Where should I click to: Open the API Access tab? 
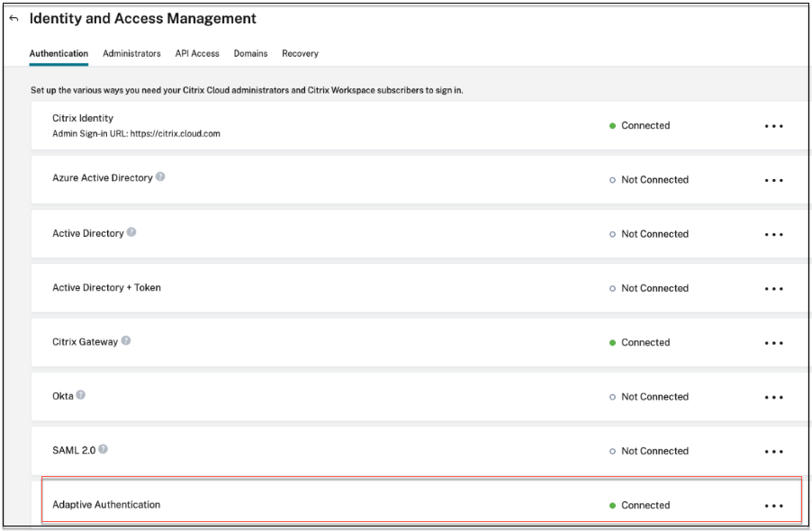pos(197,54)
